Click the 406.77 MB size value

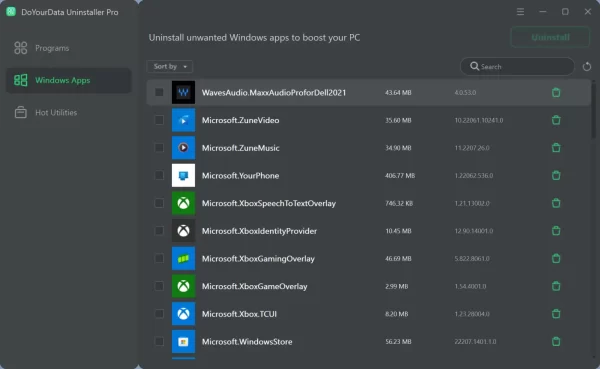(400, 175)
